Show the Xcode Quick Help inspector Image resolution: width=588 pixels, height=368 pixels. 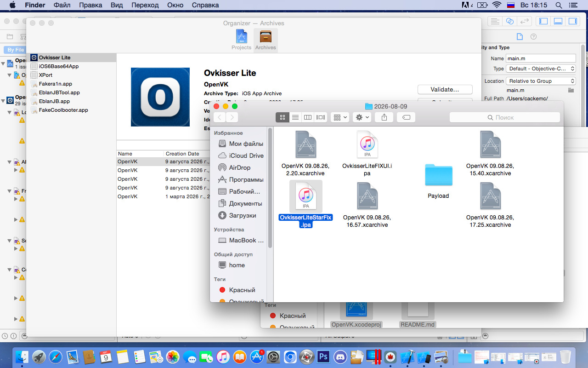coord(533,37)
